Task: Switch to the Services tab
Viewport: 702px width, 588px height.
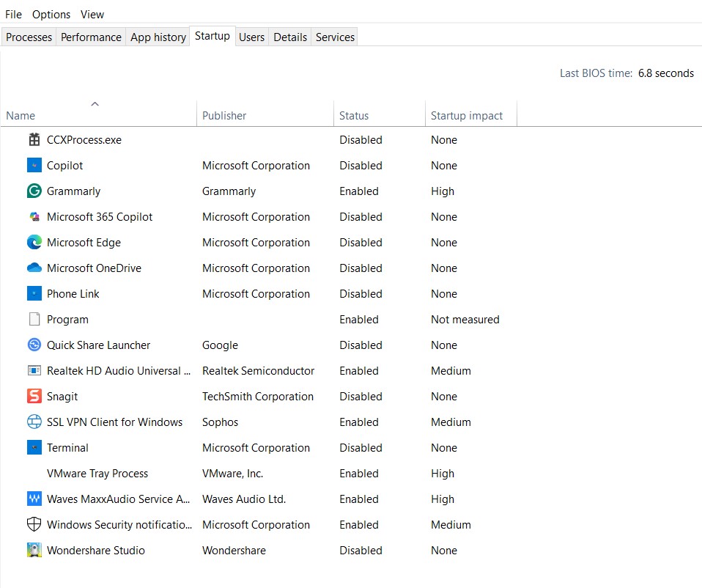Action: [x=335, y=37]
